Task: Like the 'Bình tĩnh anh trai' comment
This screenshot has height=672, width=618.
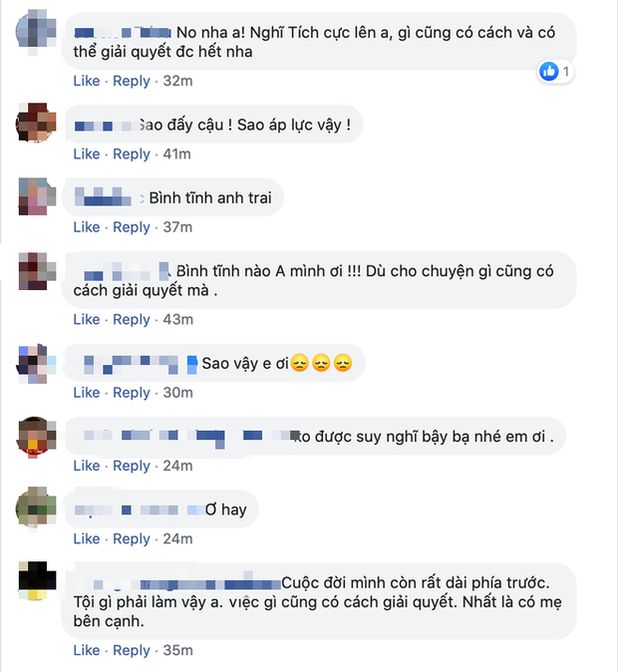Action: pos(87,226)
